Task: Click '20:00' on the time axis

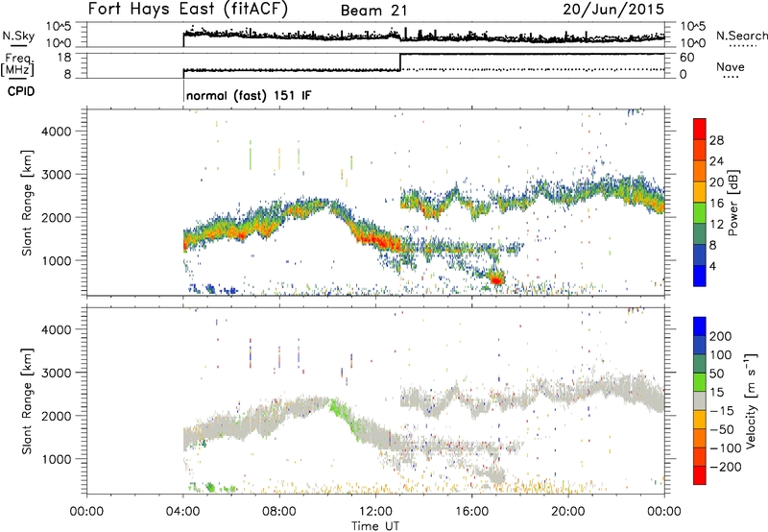Action: coord(567,512)
